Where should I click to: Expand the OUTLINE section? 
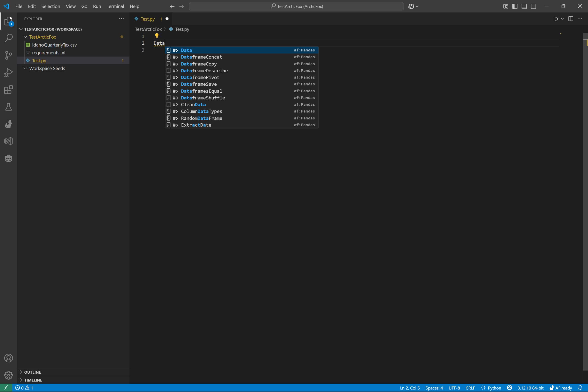(73, 372)
